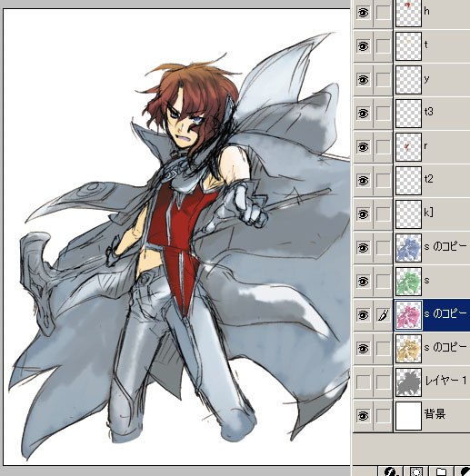The width and height of the screenshot is (470, 476).
Task: Select the layer named y
Action: click(427, 79)
